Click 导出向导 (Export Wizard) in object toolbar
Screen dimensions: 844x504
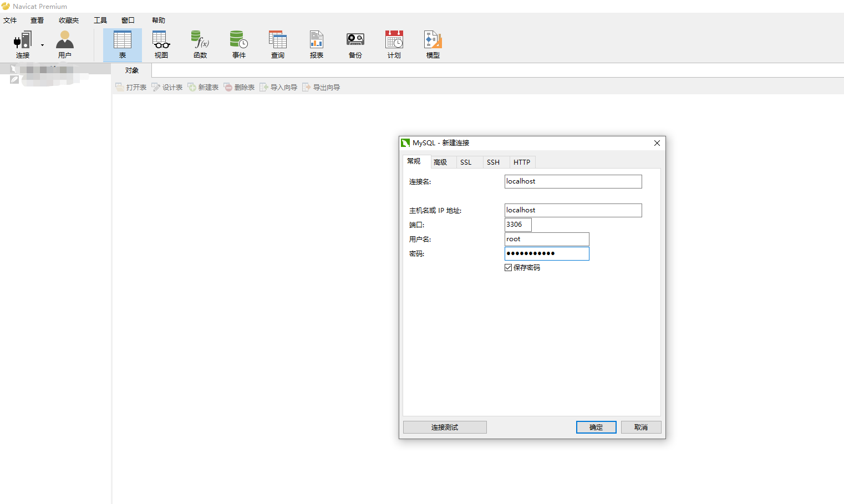tap(321, 87)
